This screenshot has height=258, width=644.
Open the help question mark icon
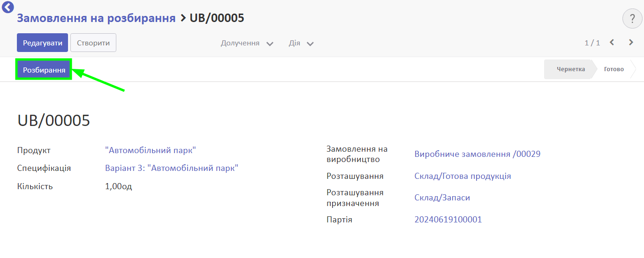[x=632, y=19]
